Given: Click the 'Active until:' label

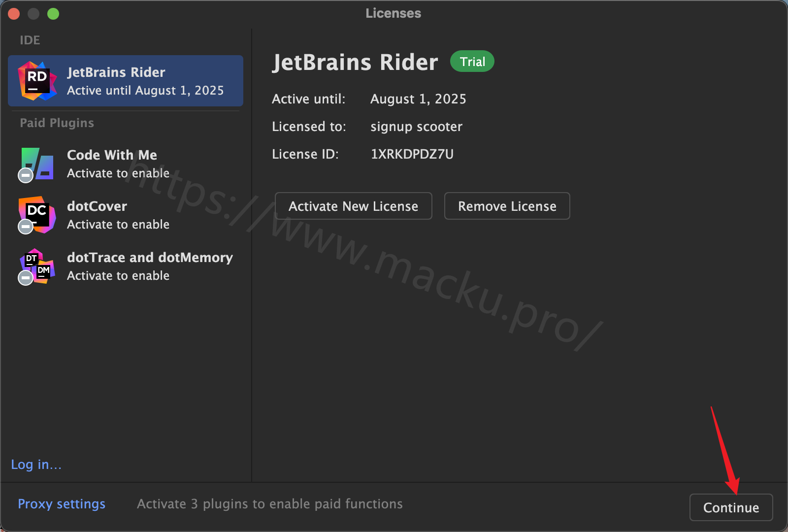Looking at the screenshot, I should tap(309, 99).
